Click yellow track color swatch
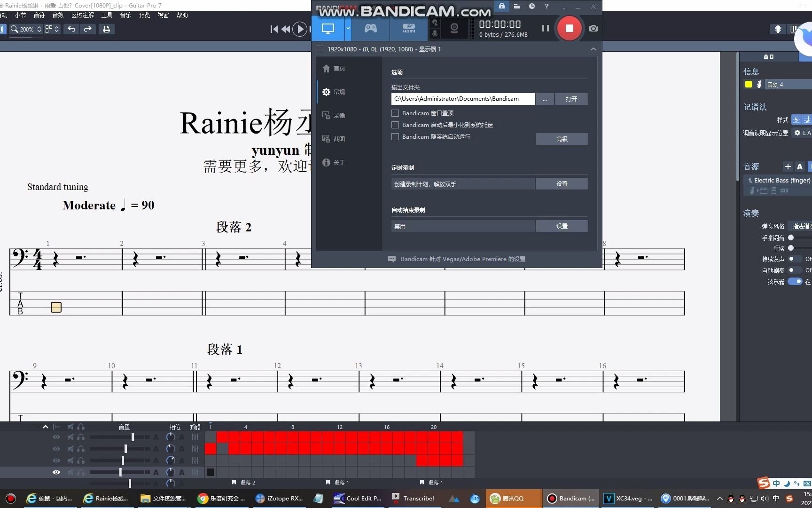 (749, 84)
